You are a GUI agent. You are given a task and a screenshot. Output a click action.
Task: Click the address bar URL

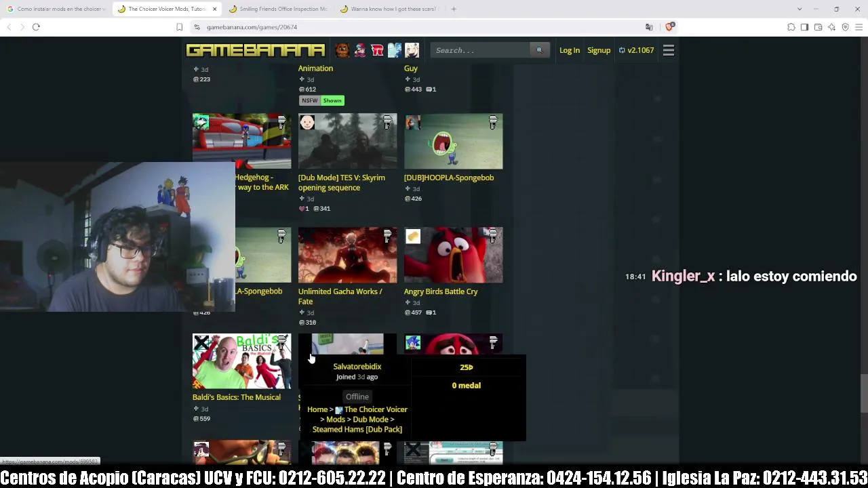252,27
